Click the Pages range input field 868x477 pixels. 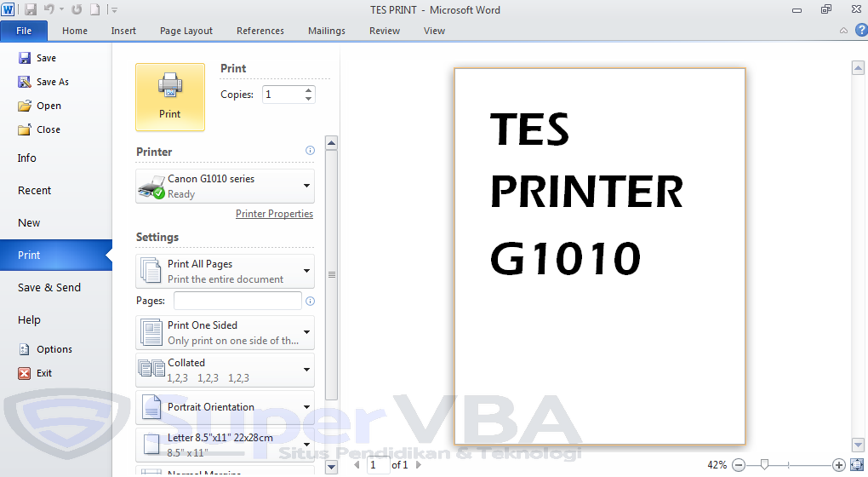[x=237, y=301]
